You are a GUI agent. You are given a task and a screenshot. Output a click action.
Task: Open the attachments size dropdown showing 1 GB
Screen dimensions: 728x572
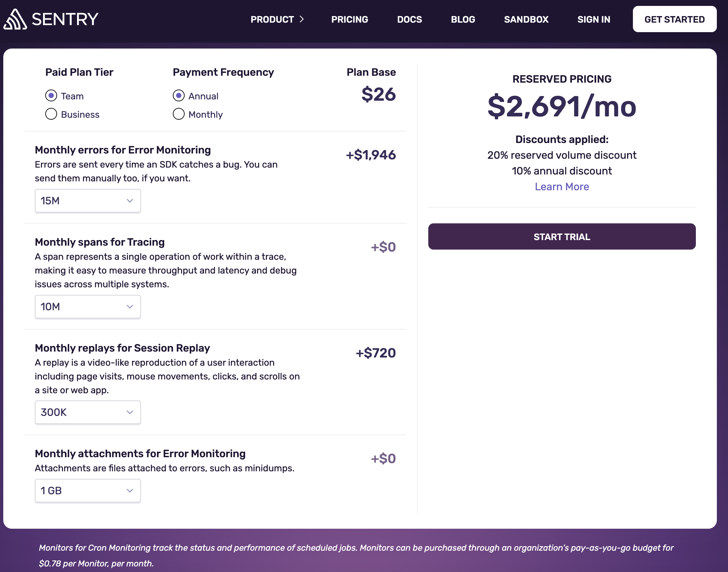pyautogui.click(x=88, y=491)
